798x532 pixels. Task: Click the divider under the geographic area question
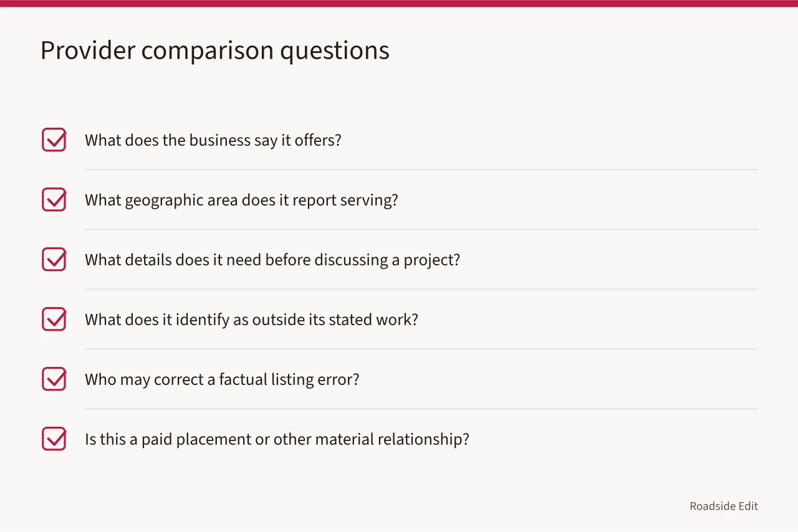[421, 229]
